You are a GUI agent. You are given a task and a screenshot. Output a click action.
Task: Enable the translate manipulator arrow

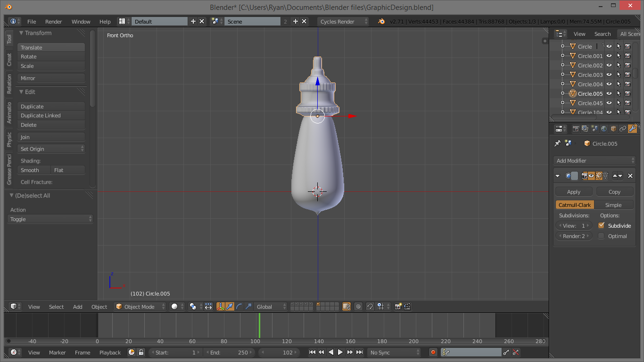pos(230,306)
